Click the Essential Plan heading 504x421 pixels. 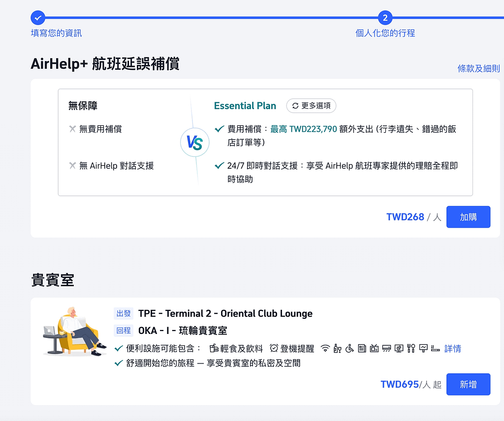[245, 106]
